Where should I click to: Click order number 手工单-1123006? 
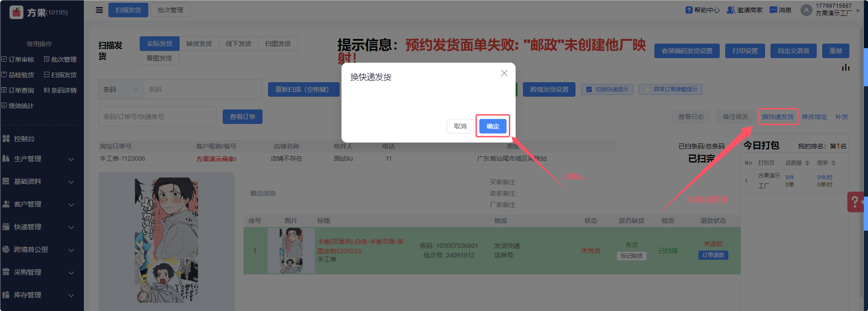(x=122, y=158)
